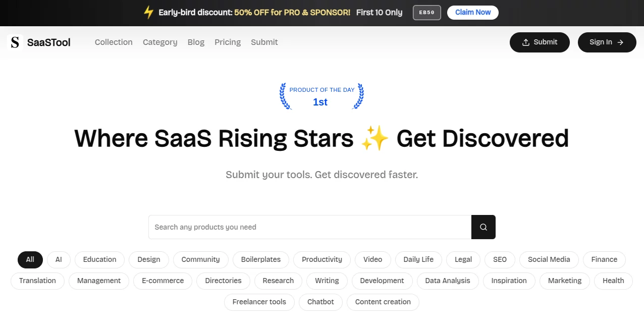Open the Pricing page
This screenshot has height=329, width=644.
[x=228, y=42]
